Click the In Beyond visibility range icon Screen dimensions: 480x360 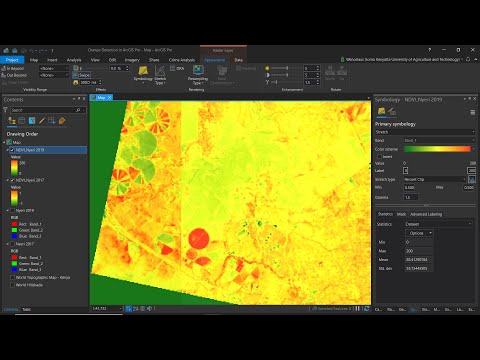point(4,68)
